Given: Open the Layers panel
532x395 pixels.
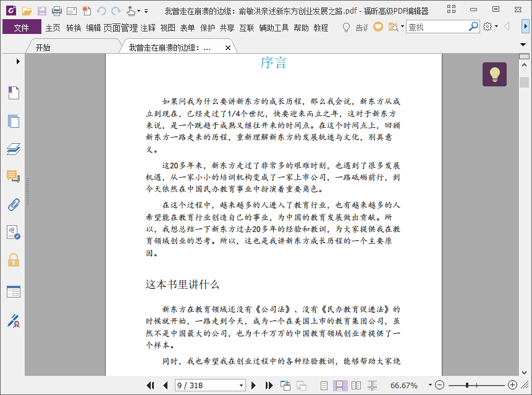Looking at the screenshot, I should tap(14, 149).
